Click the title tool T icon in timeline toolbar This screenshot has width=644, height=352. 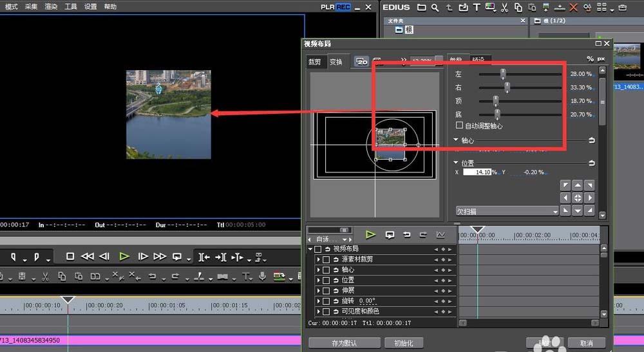coord(246,277)
